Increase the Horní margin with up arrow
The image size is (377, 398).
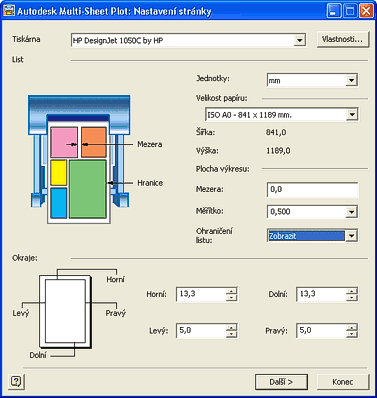(231, 291)
